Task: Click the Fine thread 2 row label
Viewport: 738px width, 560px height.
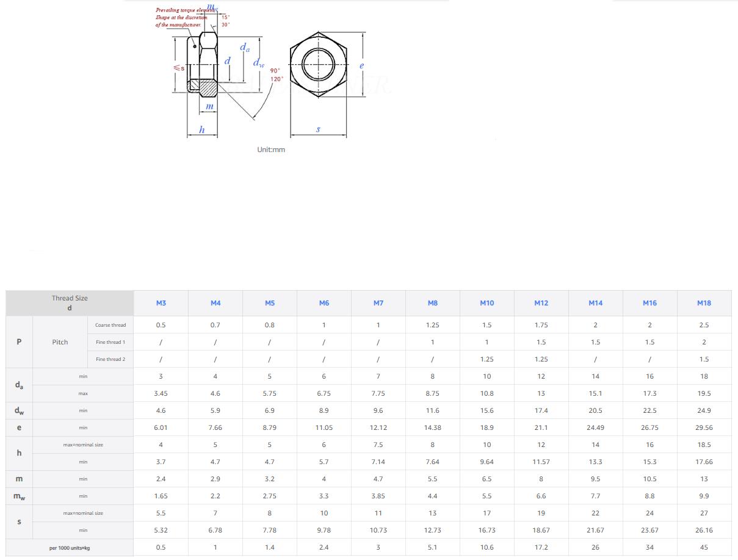Action: pyautogui.click(x=110, y=359)
